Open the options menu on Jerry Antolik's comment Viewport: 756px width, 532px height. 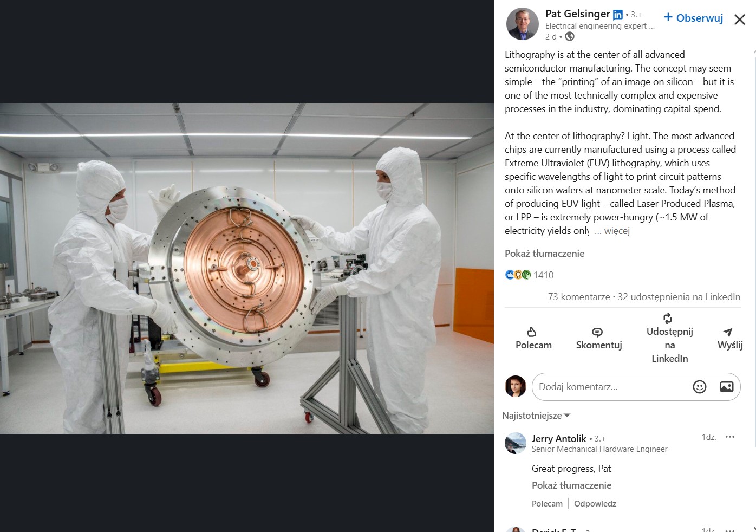point(730,437)
